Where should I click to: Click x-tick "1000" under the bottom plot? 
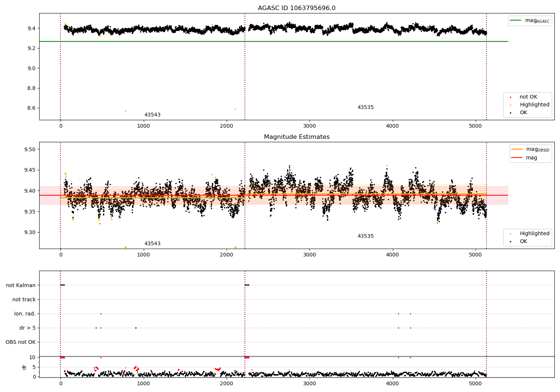click(144, 384)
